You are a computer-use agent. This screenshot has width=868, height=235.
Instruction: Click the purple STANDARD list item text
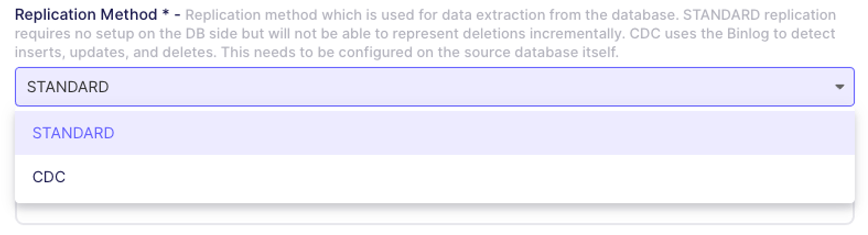[73, 133]
